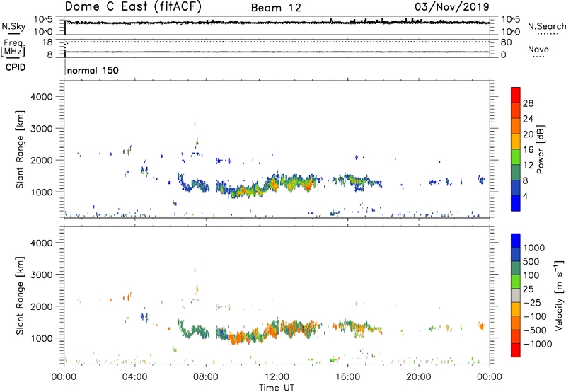Click the 'N.Search' legend label
566x392 pixels.
546,26
